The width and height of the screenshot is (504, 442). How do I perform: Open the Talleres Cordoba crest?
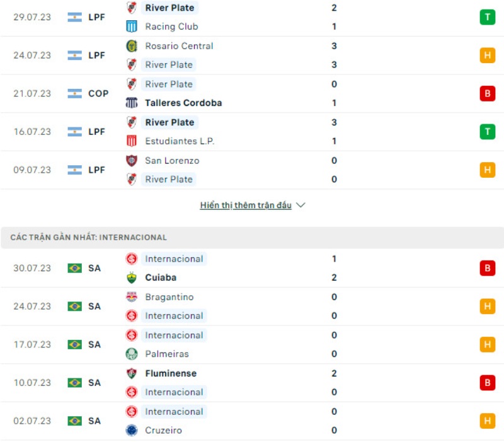coord(131,103)
